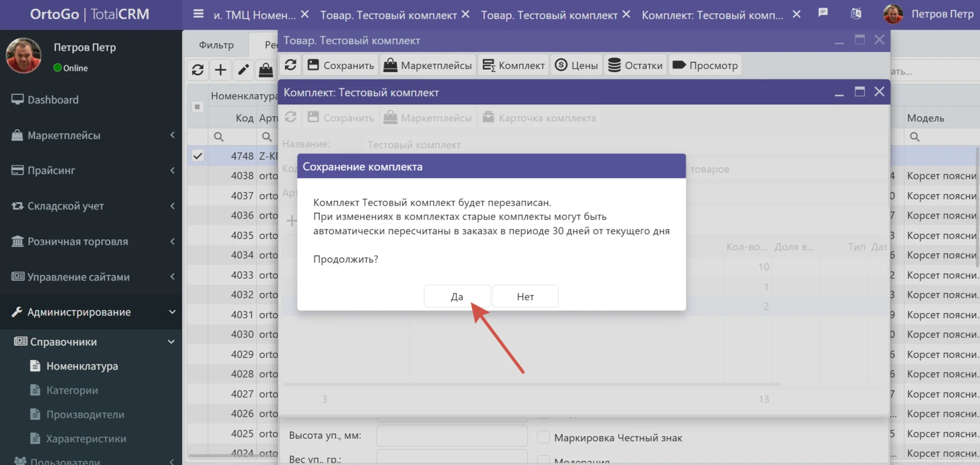Open Остатки stock from product toolbar

coord(635,65)
